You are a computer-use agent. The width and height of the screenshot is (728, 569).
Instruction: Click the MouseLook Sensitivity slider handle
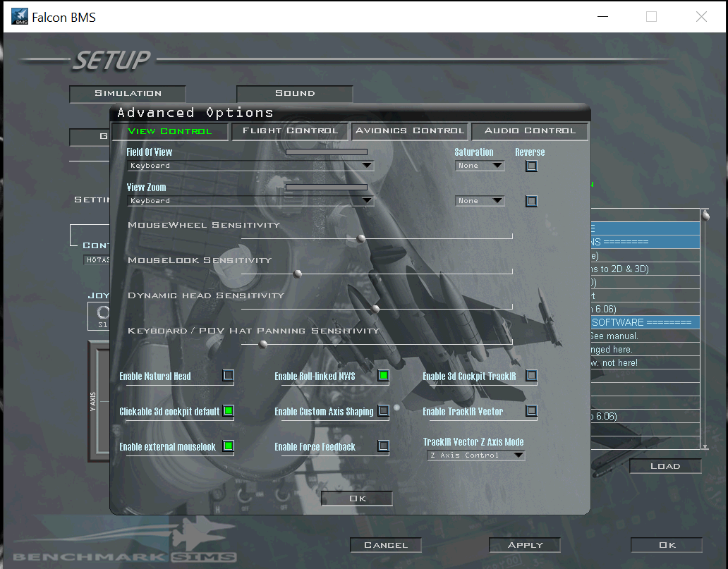298,274
